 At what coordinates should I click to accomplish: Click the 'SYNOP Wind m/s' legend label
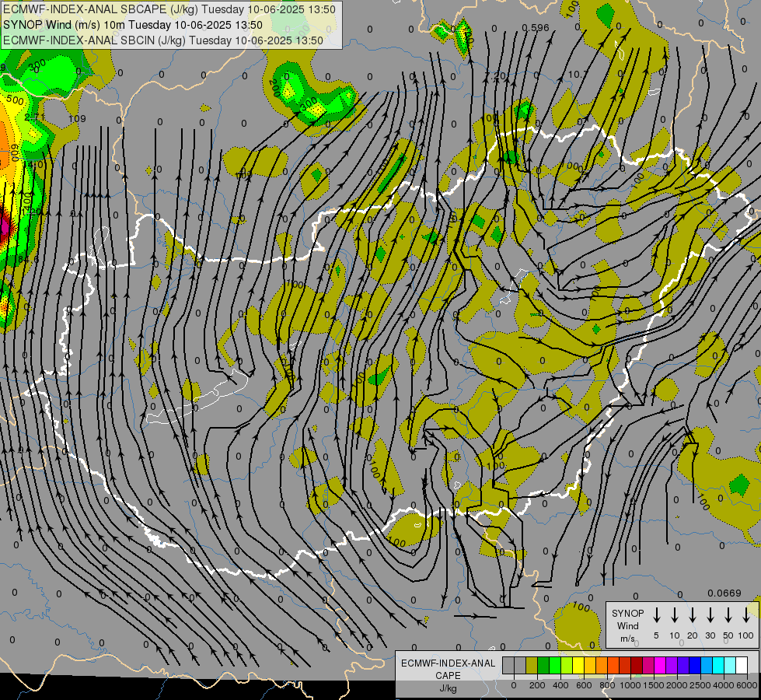click(x=627, y=625)
